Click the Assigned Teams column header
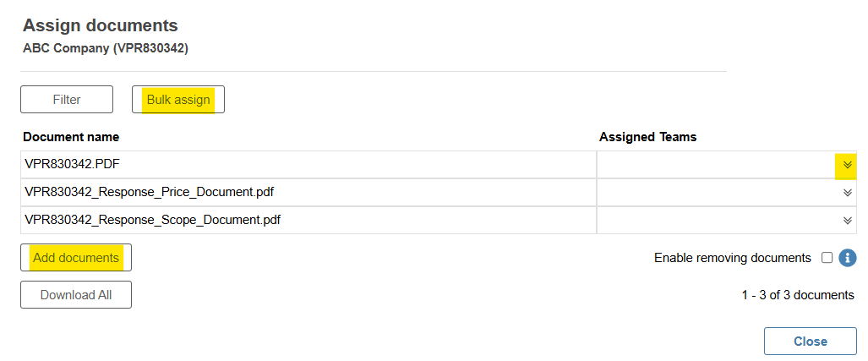The width and height of the screenshot is (868, 361). coord(647,137)
